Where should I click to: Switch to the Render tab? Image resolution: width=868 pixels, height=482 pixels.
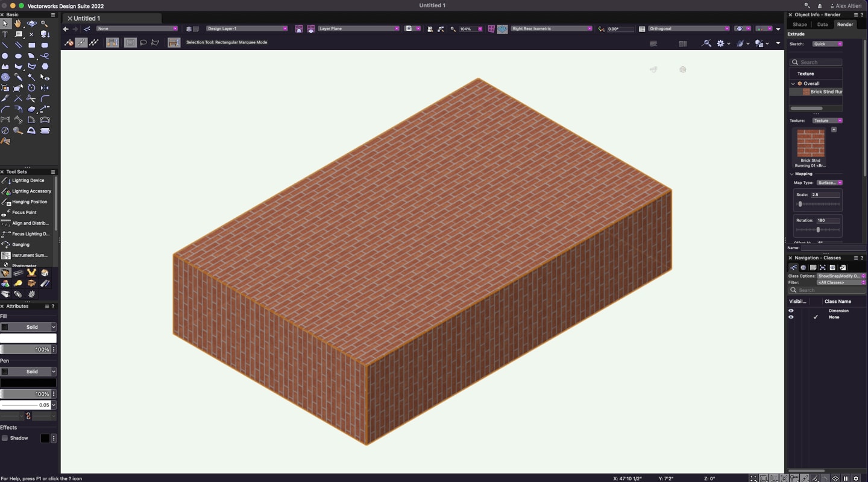click(845, 25)
